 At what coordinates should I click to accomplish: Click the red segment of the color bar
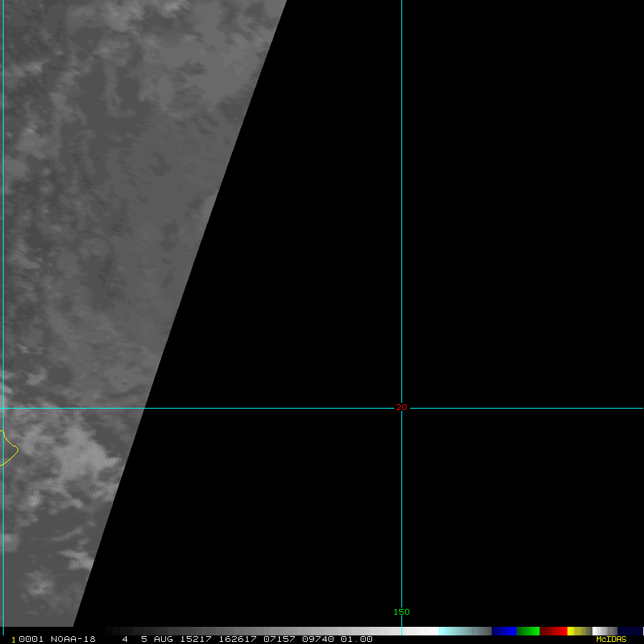553,631
